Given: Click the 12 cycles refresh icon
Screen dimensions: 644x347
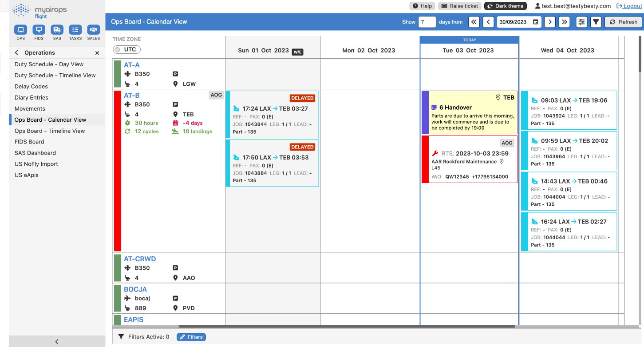Looking at the screenshot, I should tap(127, 132).
